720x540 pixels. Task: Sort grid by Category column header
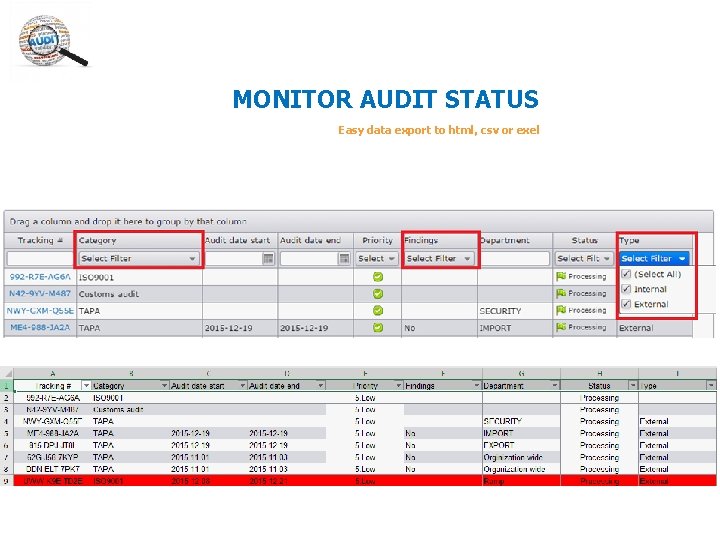click(139, 240)
